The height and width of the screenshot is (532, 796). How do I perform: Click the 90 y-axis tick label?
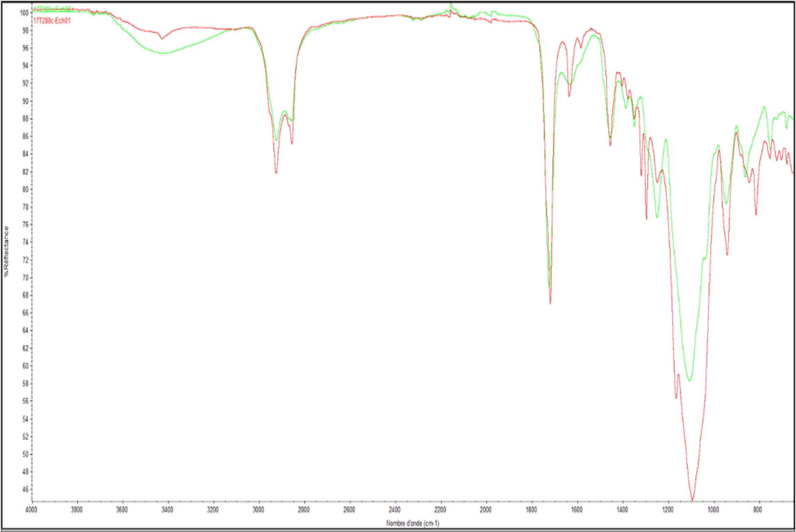pyautogui.click(x=25, y=101)
